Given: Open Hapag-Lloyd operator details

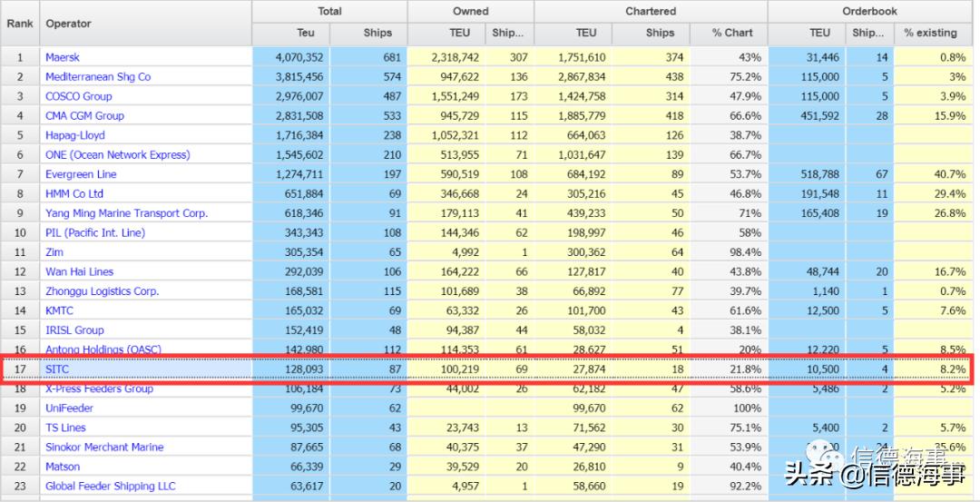Looking at the screenshot, I should tap(74, 135).
